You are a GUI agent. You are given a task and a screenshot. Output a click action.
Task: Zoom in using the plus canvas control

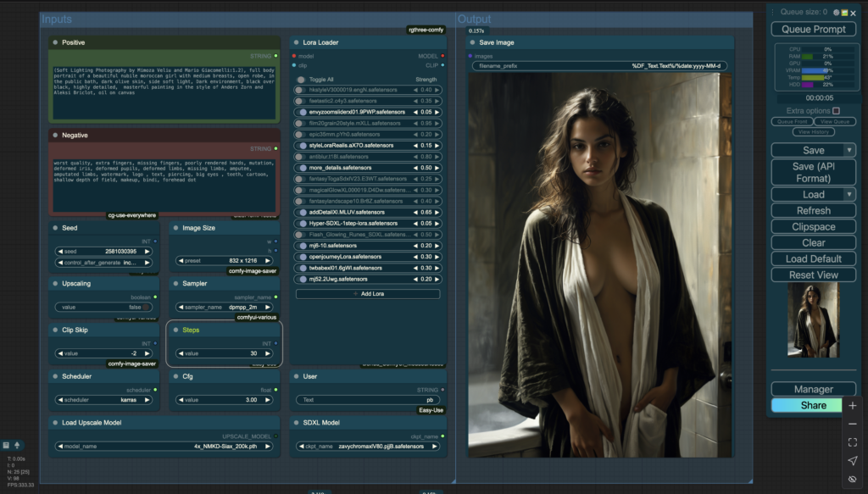(853, 406)
